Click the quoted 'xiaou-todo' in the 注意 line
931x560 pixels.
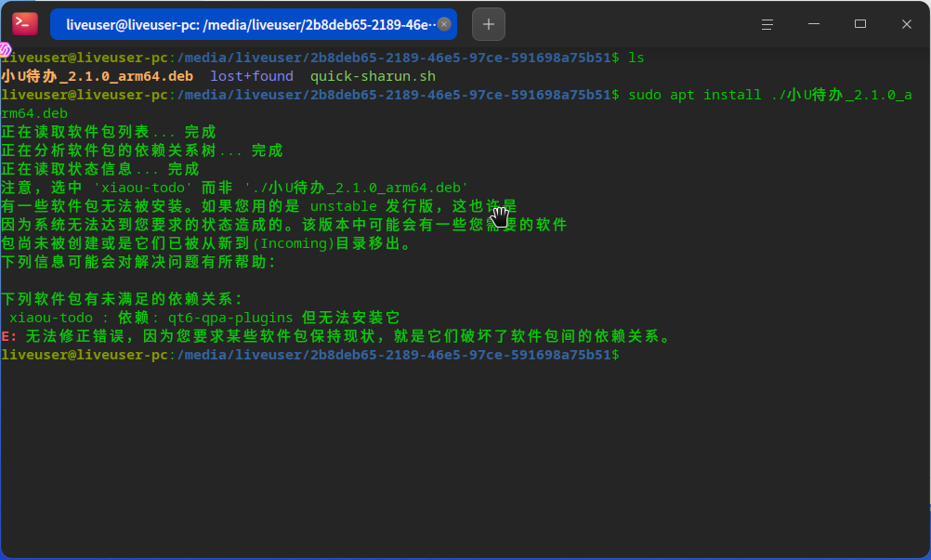point(143,188)
